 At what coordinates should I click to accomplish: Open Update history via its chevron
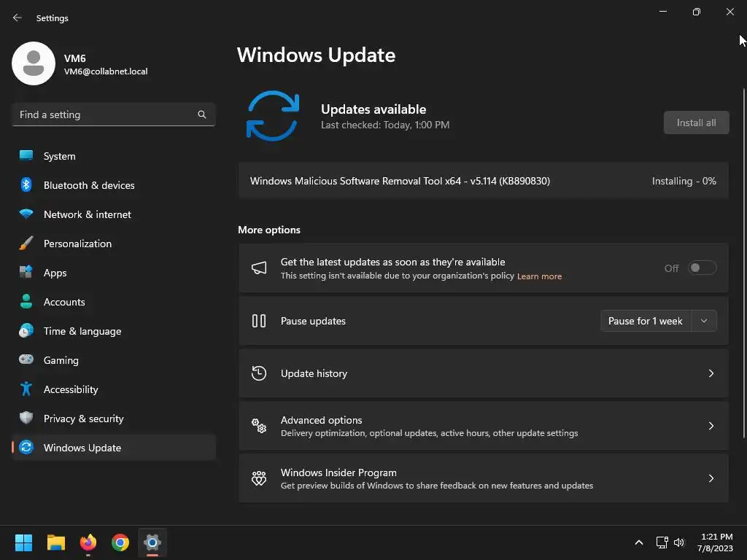(x=711, y=373)
